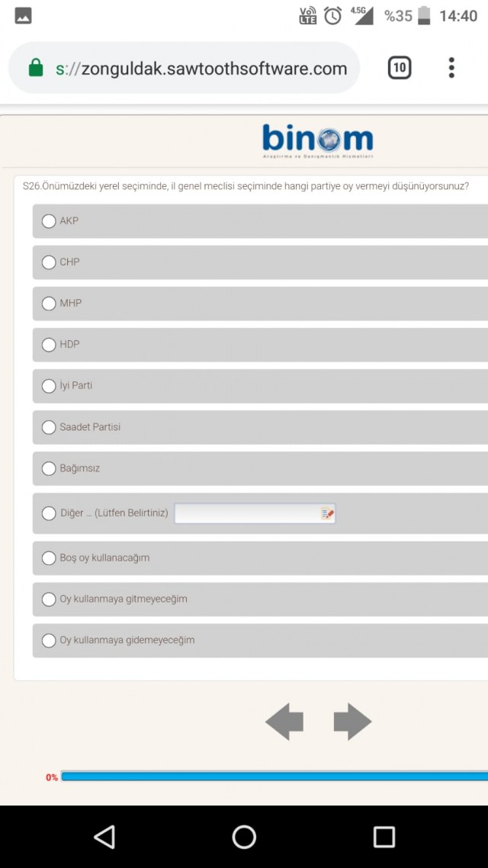Viewport: 488px width, 868px height.
Task: Choose the CHP radio option
Action: (x=49, y=262)
